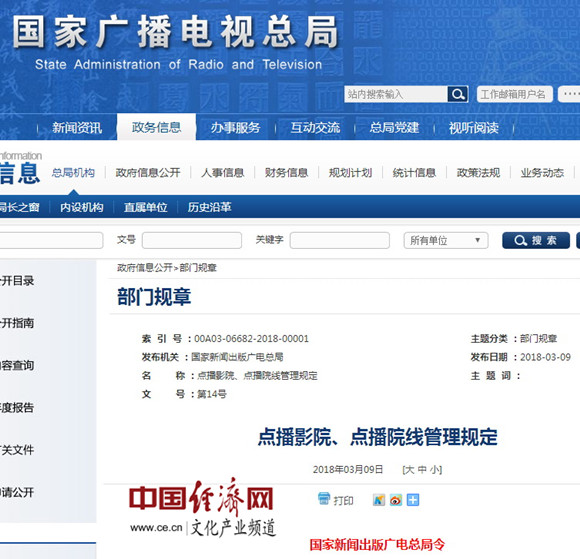Go to 办事服务 in the navigation
The width and height of the screenshot is (580, 559).
[236, 128]
